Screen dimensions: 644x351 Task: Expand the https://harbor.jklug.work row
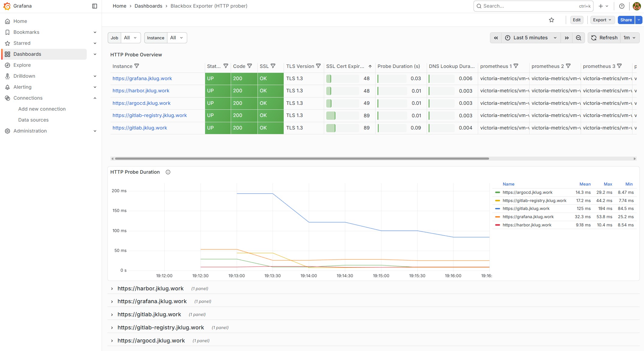pyautogui.click(x=150, y=289)
